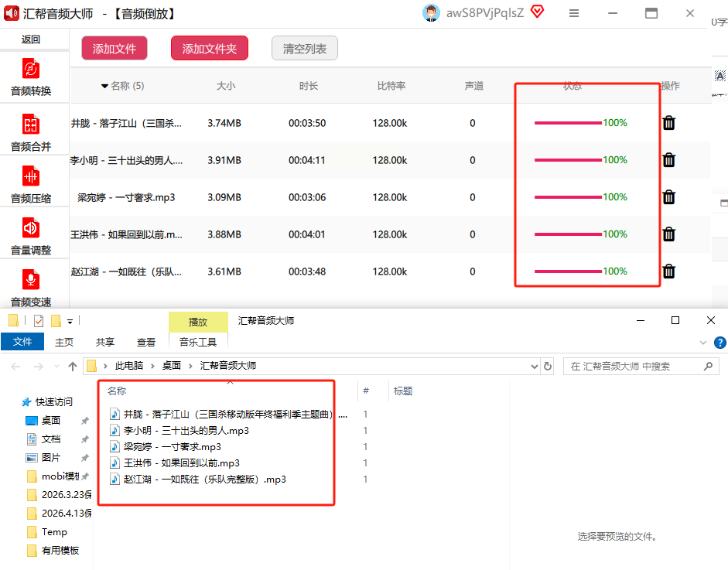Open the 音频压缩 (audio compress) tool
This screenshot has width=728, height=570.
(31, 184)
